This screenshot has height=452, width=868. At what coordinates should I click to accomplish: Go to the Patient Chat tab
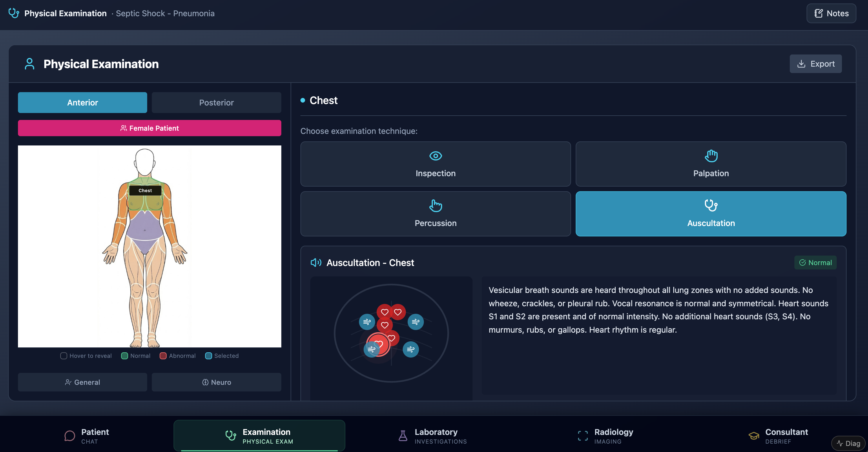(86, 436)
